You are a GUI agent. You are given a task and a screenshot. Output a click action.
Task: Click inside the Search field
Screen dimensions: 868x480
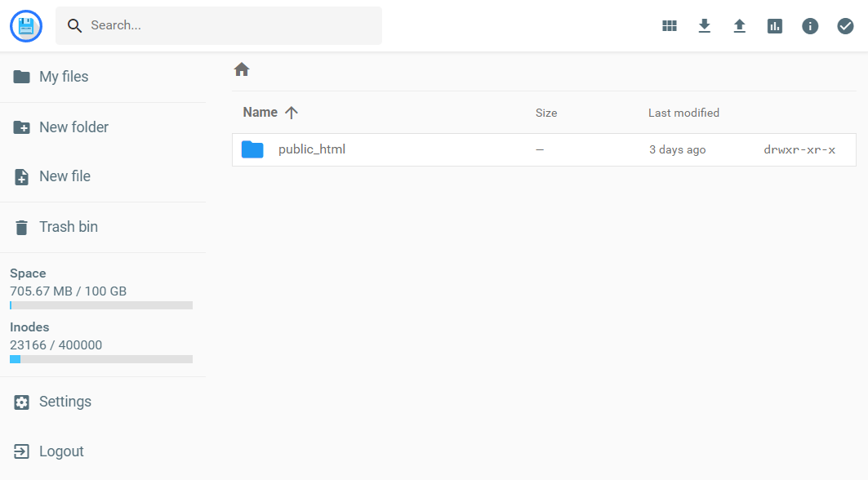[229, 26]
